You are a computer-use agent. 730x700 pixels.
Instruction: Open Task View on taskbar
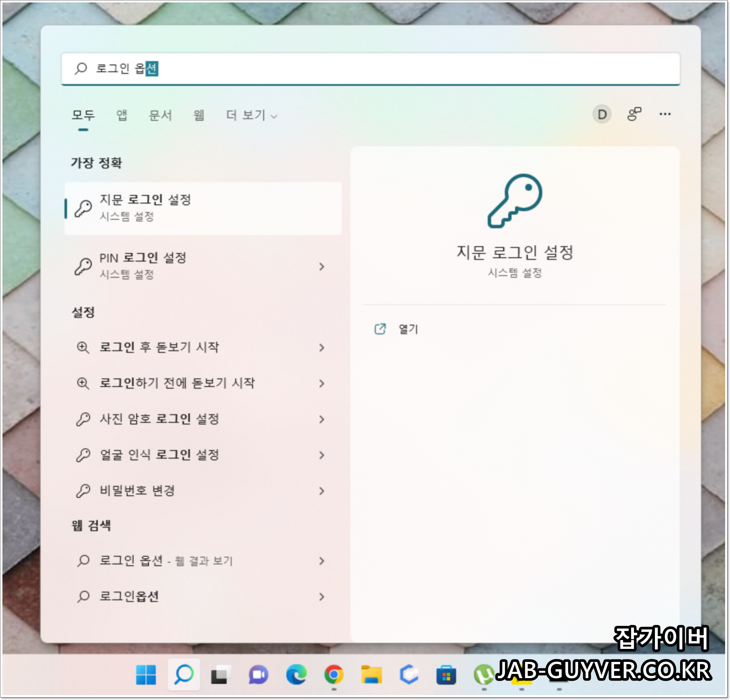pyautogui.click(x=221, y=675)
